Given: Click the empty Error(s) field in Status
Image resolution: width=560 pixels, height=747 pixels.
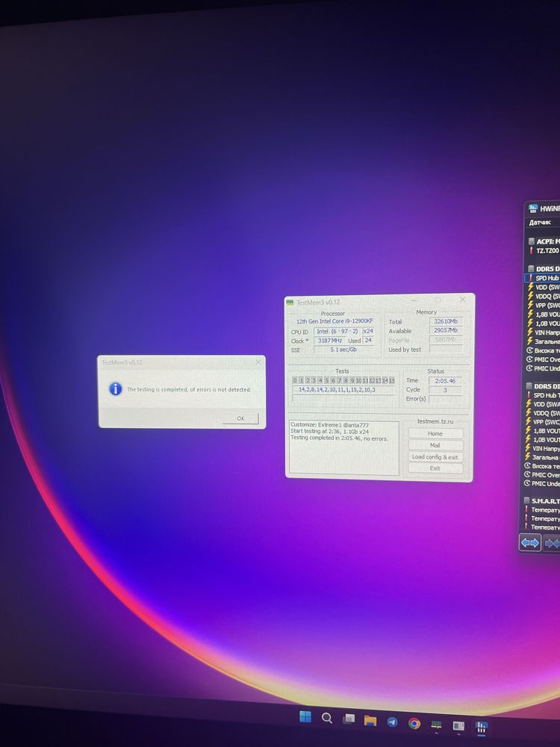Looking at the screenshot, I should (x=445, y=399).
